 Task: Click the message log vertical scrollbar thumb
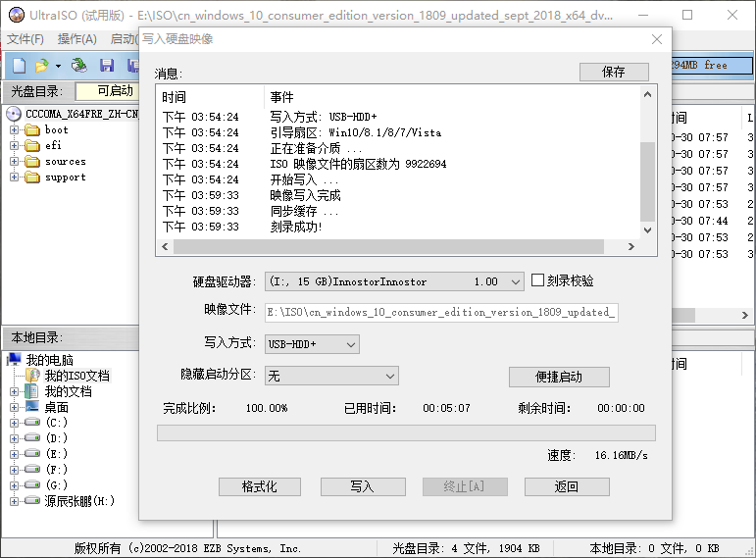[x=647, y=181]
